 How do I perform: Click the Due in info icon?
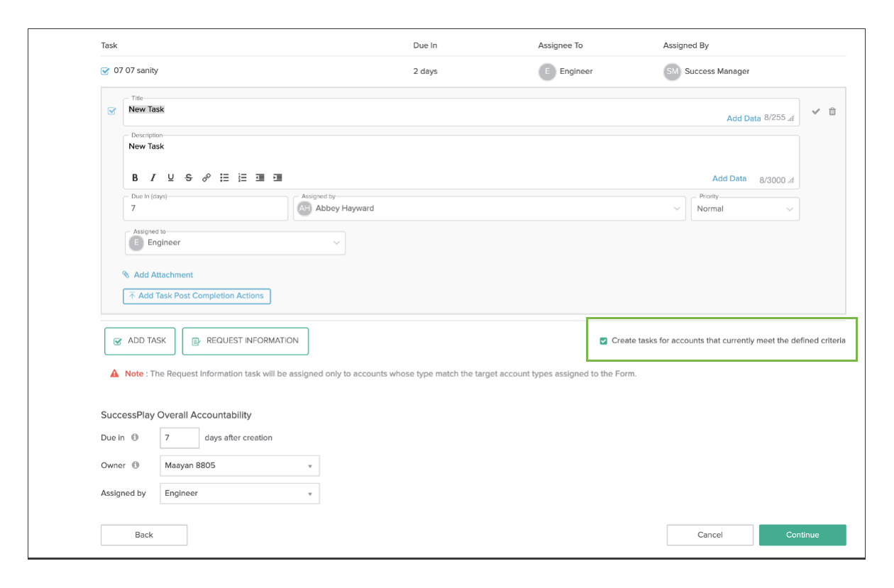[135, 438]
